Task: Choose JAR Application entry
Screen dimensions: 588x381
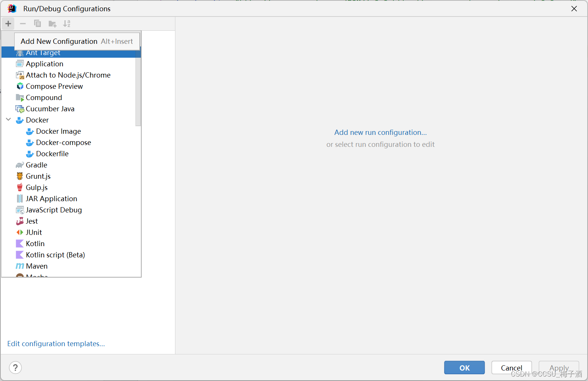Action: (x=71, y=199)
